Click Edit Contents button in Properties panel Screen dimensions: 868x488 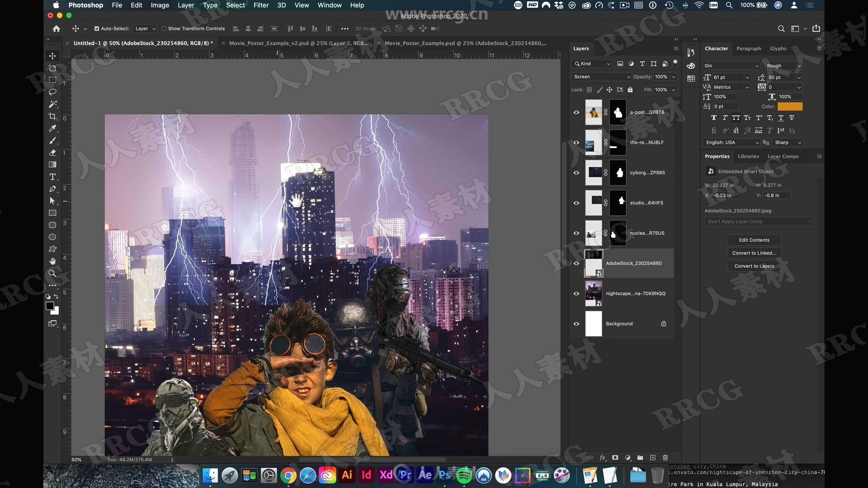pyautogui.click(x=754, y=239)
